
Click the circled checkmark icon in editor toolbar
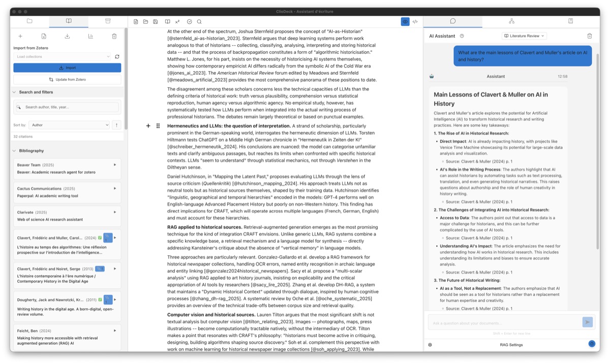point(189,22)
